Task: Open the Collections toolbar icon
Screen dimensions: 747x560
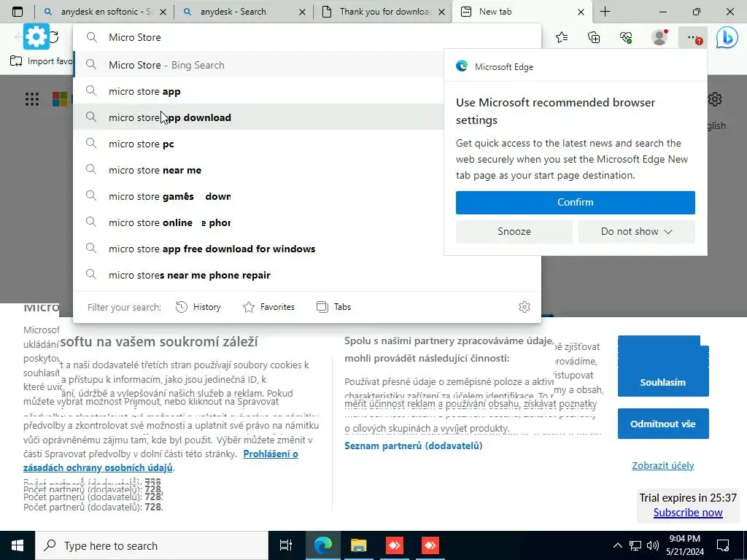Action: pos(594,37)
